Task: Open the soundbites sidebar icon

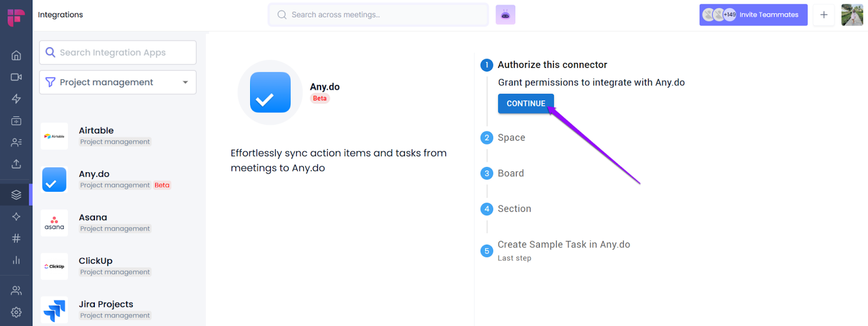Action: tap(16, 120)
